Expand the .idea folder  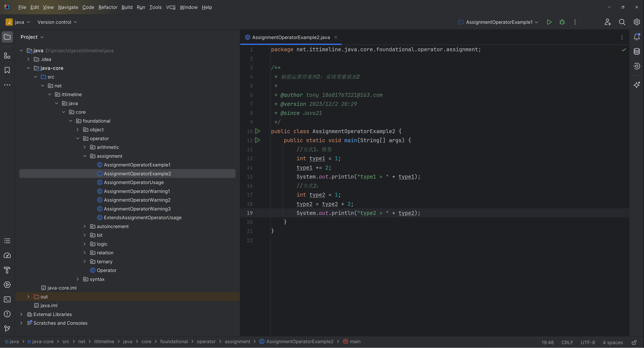(x=28, y=59)
